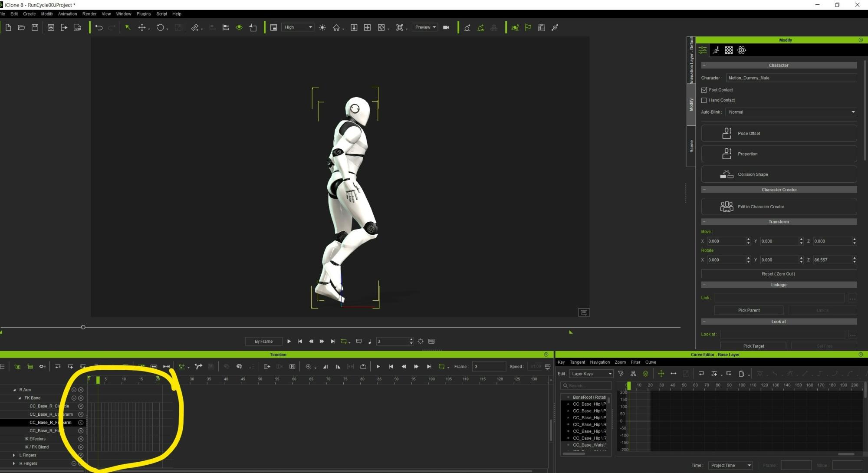Click the Timeline panel Play button
The image size is (868, 473).
378,367
